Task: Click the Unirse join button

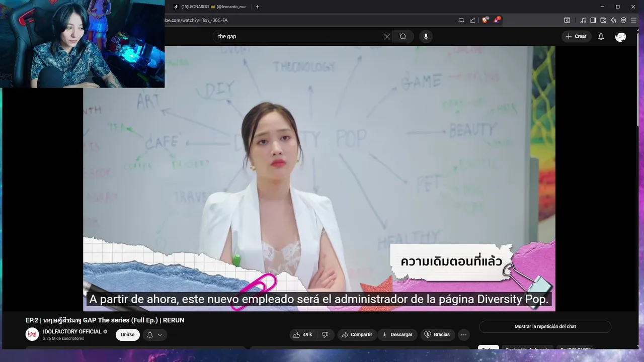Action: coord(128,335)
